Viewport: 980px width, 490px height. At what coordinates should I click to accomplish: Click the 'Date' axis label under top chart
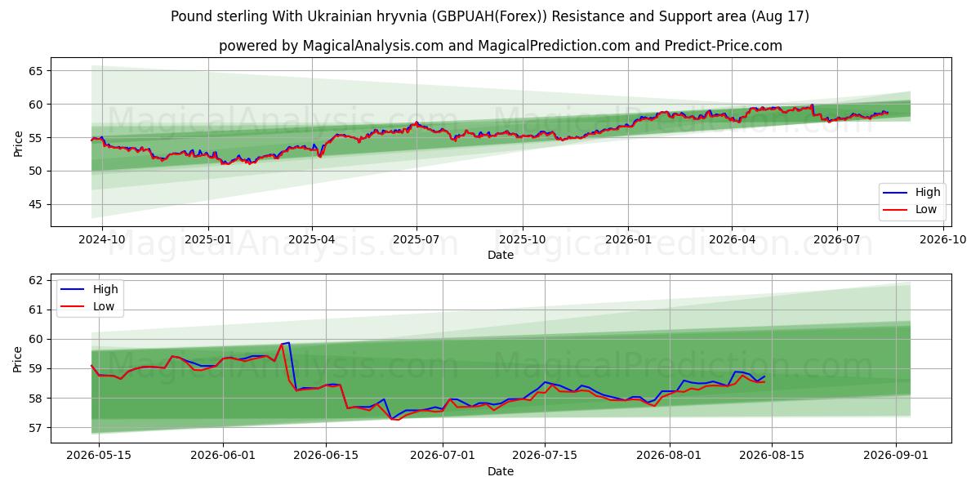point(501,255)
